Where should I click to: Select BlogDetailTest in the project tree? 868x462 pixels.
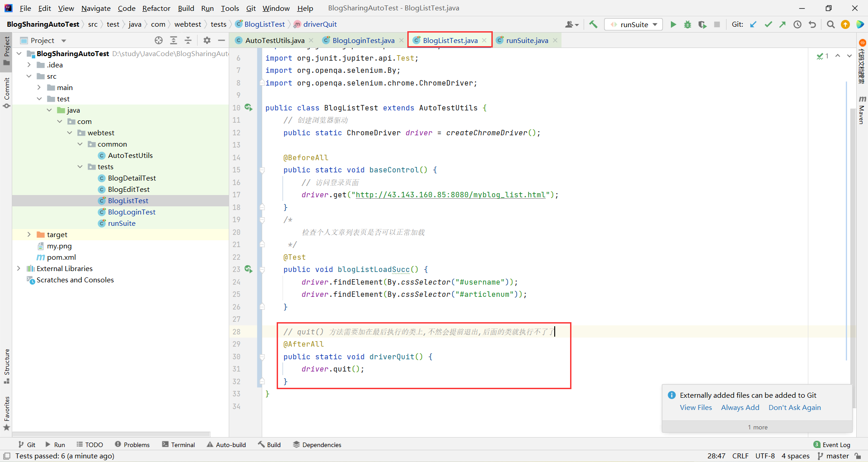click(x=132, y=178)
